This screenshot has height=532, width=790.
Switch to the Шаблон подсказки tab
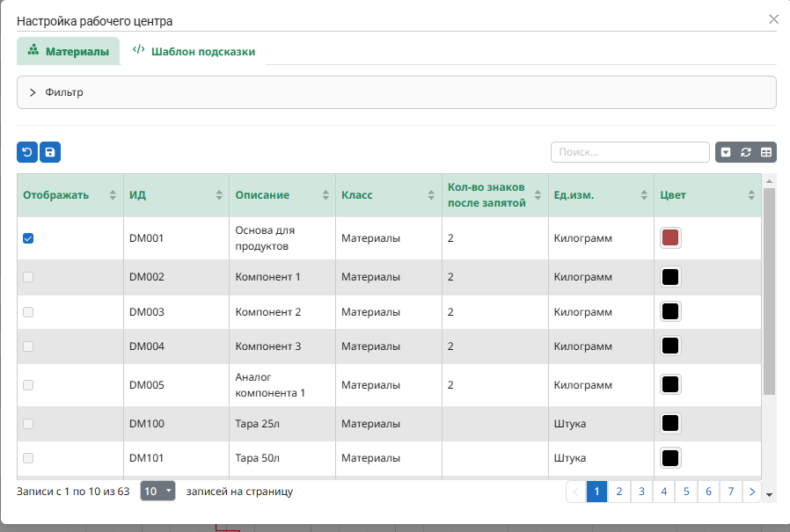194,52
